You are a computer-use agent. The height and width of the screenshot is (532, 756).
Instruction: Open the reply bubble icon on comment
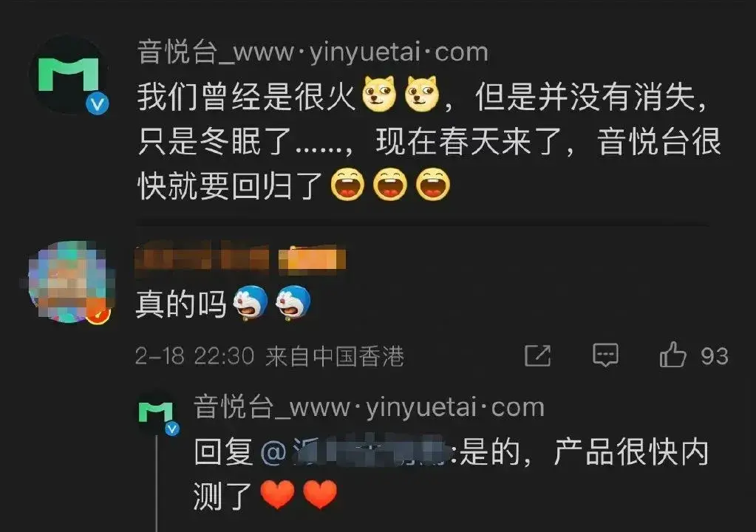click(605, 355)
